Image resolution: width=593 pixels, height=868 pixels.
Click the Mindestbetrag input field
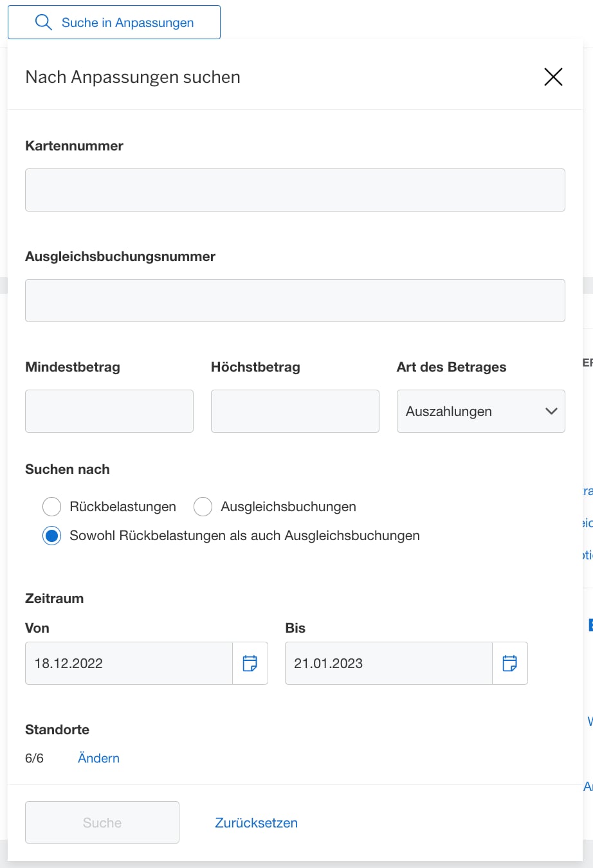tap(109, 411)
